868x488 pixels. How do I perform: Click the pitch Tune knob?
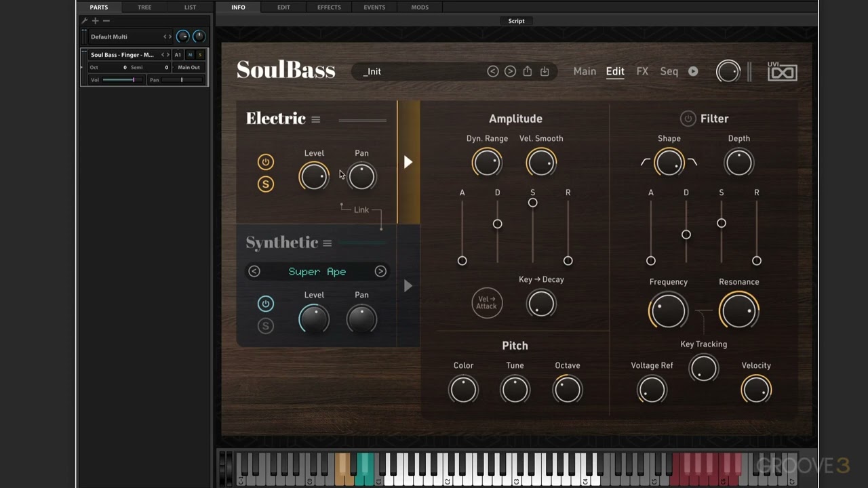pos(515,390)
